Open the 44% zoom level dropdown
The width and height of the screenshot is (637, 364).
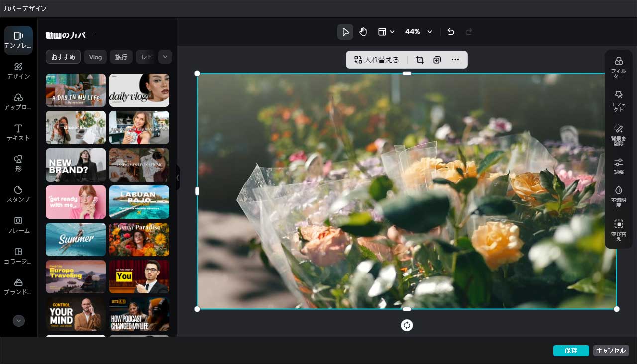(x=419, y=32)
